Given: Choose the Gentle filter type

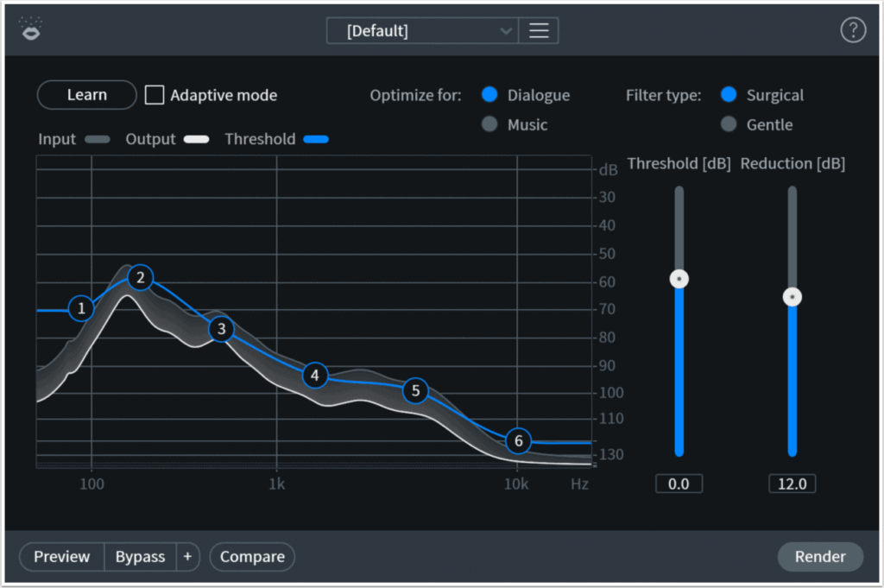Looking at the screenshot, I should pyautogui.click(x=729, y=124).
